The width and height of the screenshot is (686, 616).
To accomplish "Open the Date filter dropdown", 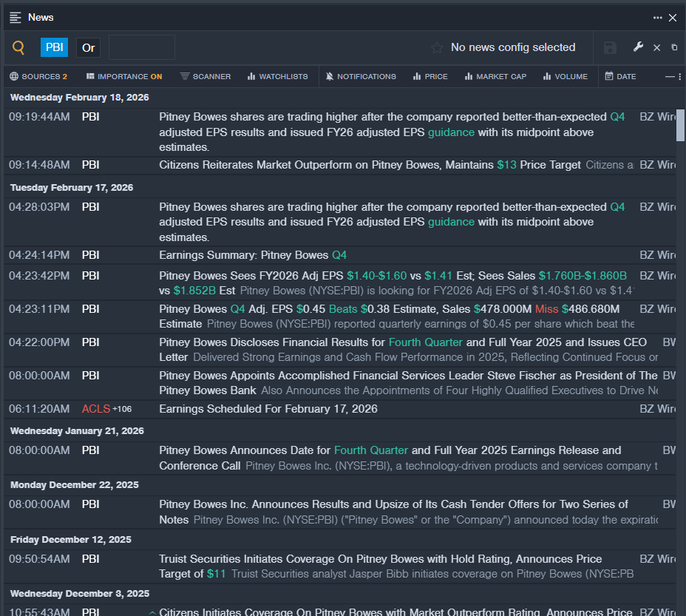I will (x=620, y=76).
